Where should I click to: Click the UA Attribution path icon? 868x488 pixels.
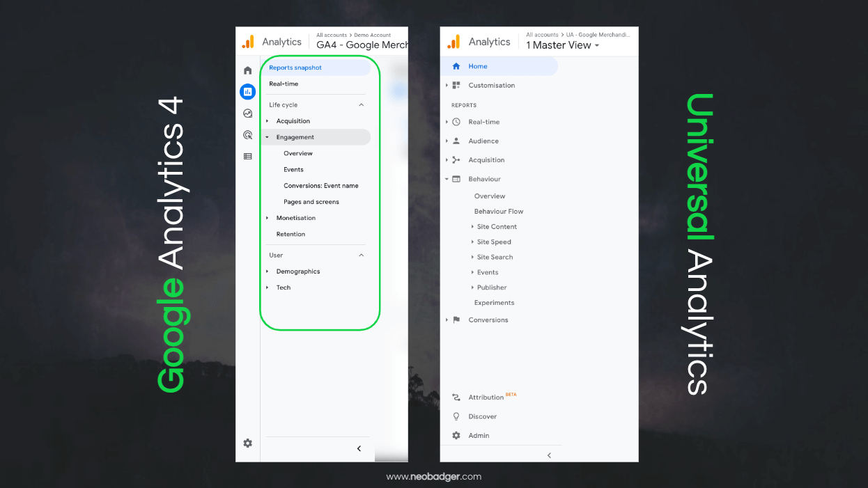click(456, 398)
